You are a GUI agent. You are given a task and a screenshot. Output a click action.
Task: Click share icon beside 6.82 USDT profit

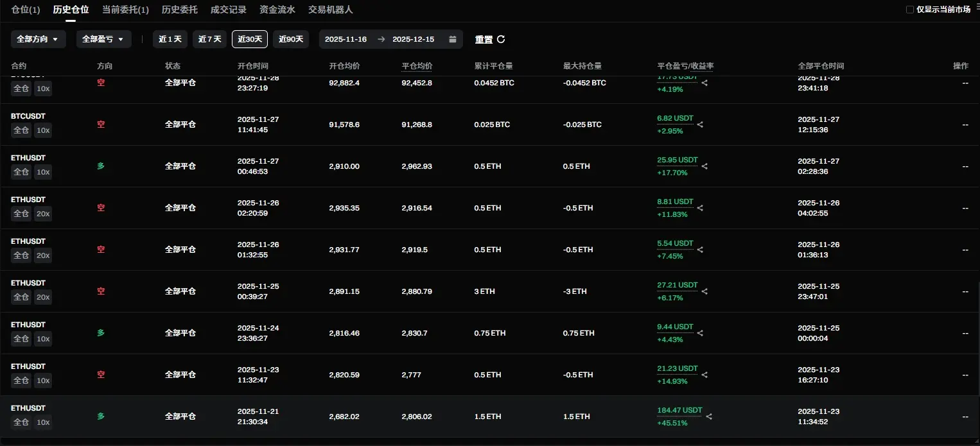coord(700,124)
